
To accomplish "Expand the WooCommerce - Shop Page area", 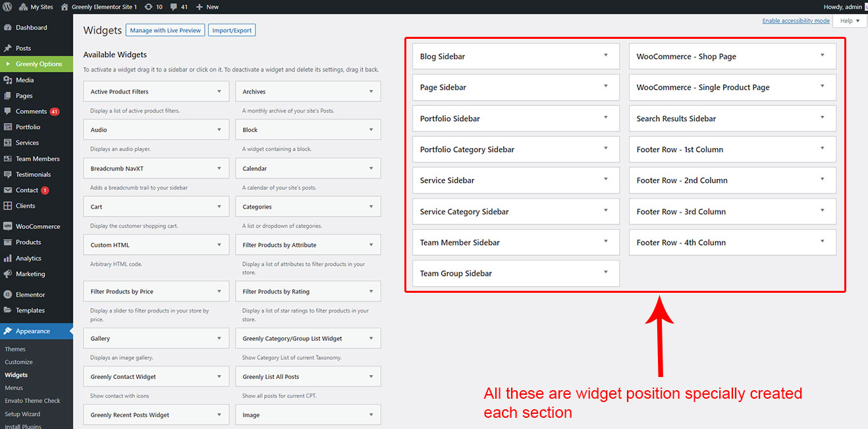I will point(822,56).
